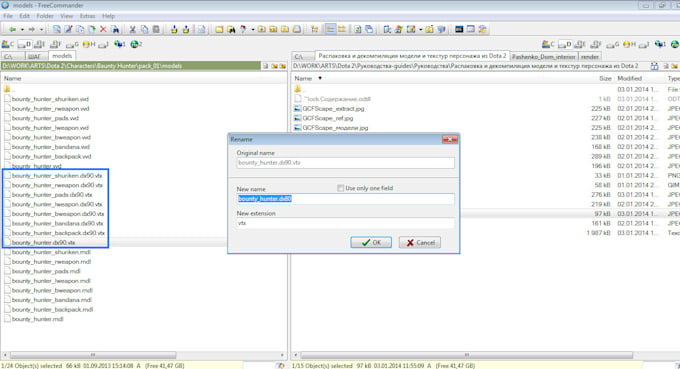680x369 pixels.
Task: Open network location 1 in left drive bar
Action: pyautogui.click(x=120, y=44)
